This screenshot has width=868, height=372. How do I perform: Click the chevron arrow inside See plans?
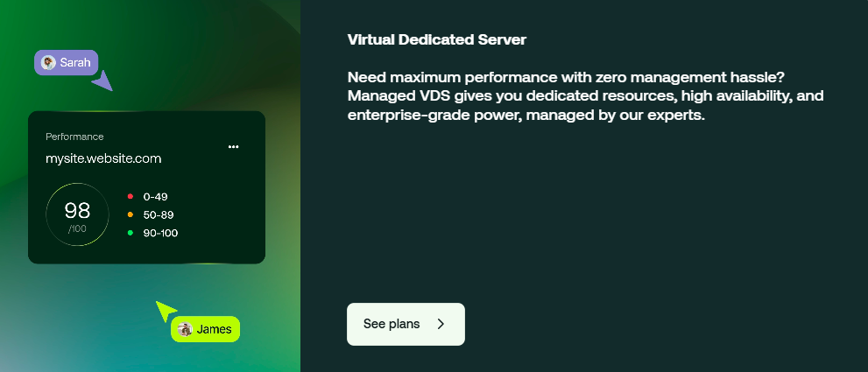pyautogui.click(x=441, y=324)
